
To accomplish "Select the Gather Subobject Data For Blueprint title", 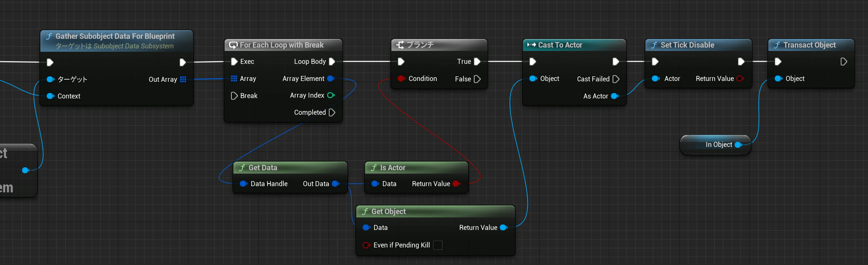I will coord(115,36).
